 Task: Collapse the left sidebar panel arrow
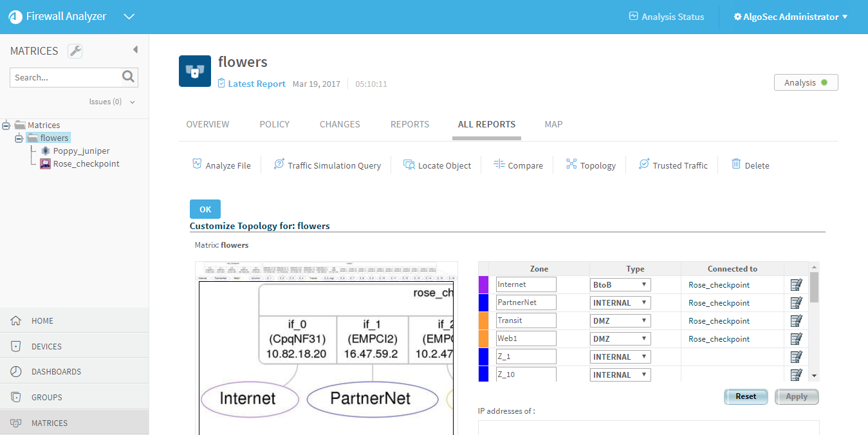click(135, 50)
